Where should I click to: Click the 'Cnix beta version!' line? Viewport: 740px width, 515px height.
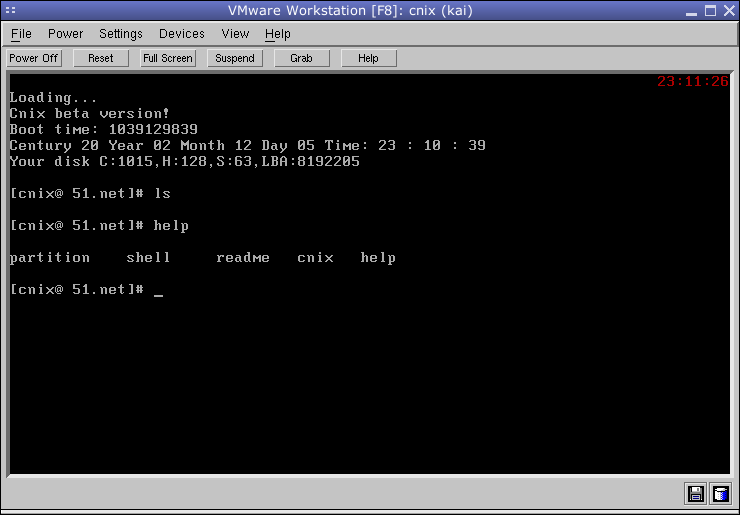(x=89, y=114)
